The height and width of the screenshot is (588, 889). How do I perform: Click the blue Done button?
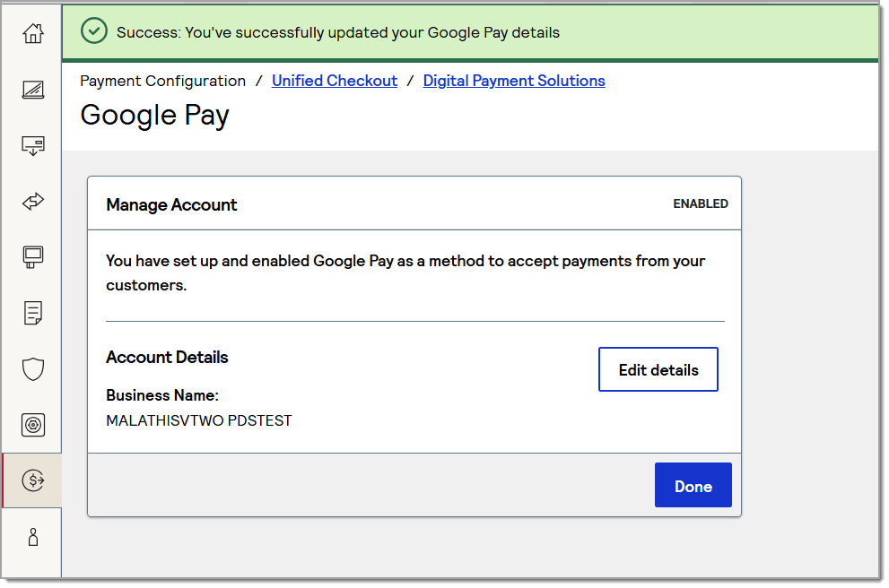point(693,486)
